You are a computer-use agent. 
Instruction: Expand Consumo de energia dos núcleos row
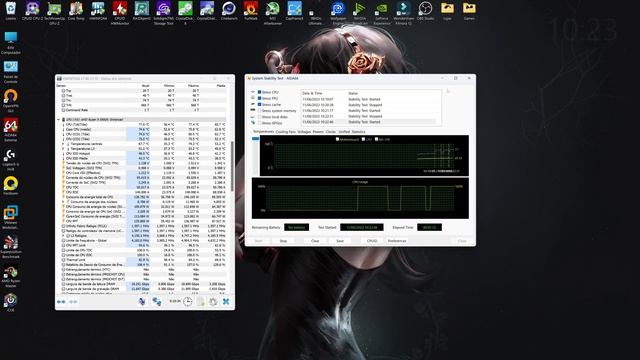(x=63, y=202)
